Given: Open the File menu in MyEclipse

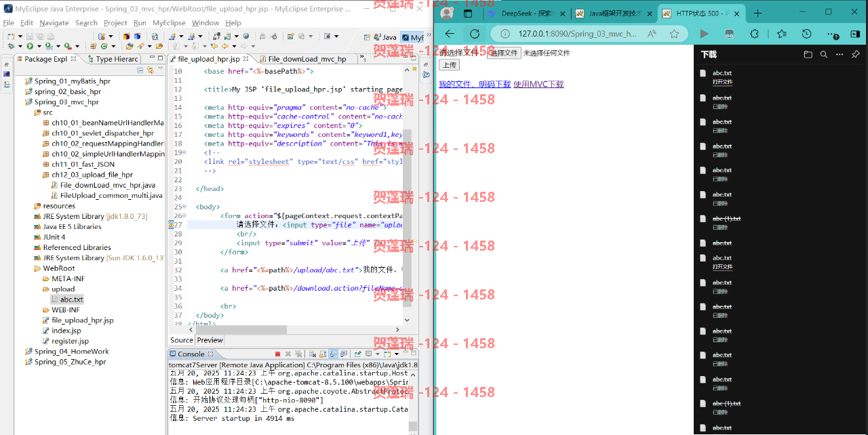Looking at the screenshot, I should (8, 22).
